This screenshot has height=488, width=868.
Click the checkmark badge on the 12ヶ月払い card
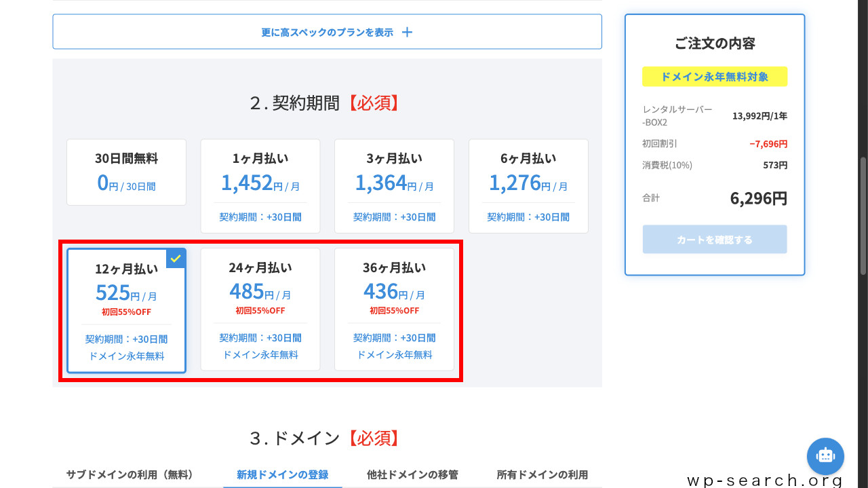coord(176,258)
